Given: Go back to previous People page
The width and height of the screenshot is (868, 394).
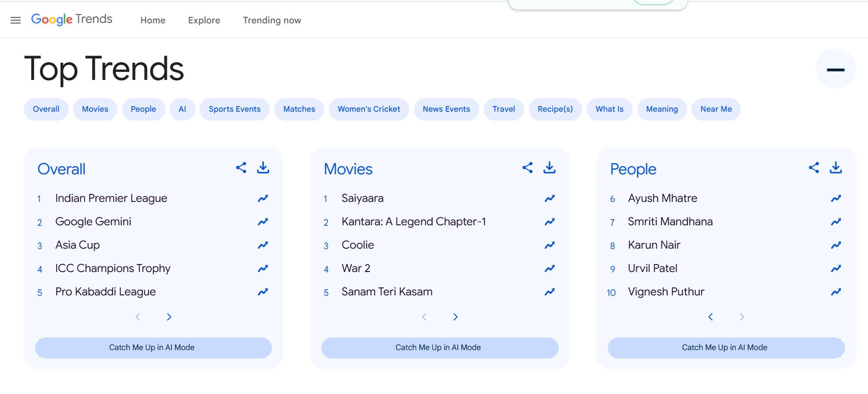Looking at the screenshot, I should click(x=711, y=317).
